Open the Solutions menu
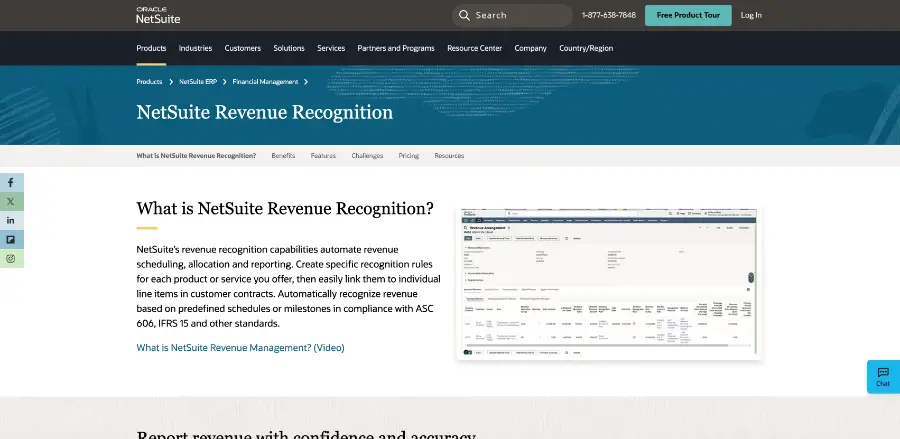 pos(289,48)
